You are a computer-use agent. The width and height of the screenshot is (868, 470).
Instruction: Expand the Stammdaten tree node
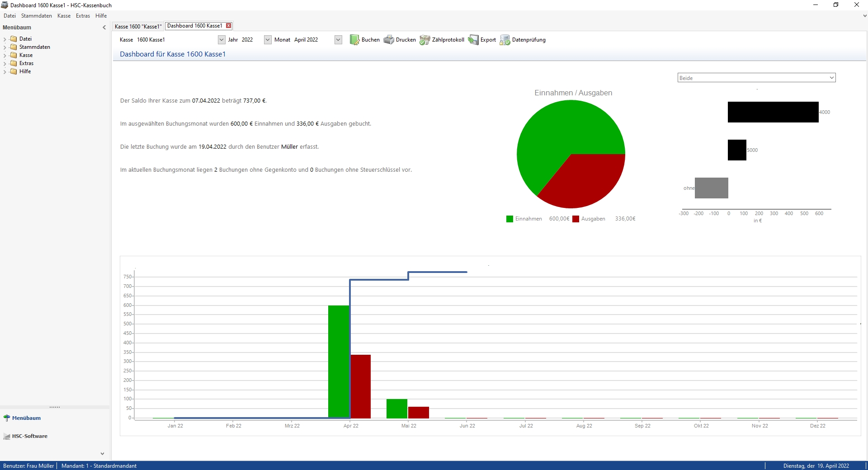(5, 47)
